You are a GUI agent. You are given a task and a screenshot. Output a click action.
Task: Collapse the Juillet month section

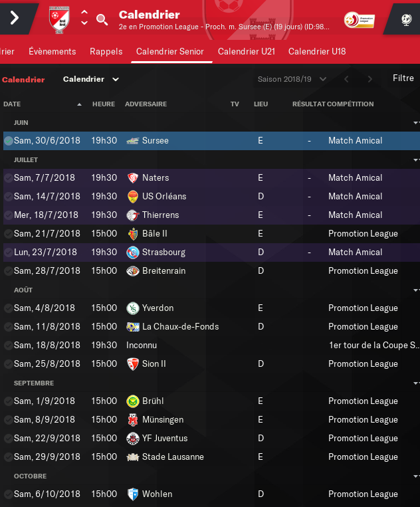point(416,160)
